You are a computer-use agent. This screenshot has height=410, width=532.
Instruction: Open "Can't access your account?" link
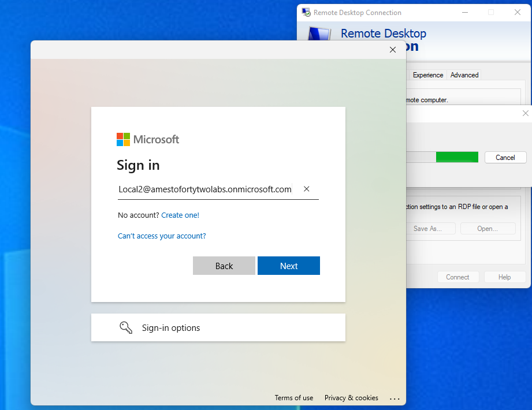click(162, 236)
